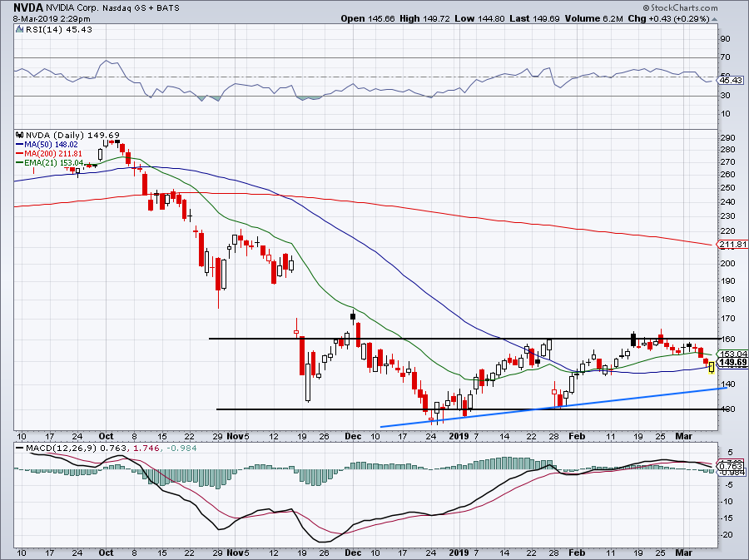Click the Nasdaq GS + BATS exchange label
The width and height of the screenshot is (749, 560).
(x=141, y=7)
